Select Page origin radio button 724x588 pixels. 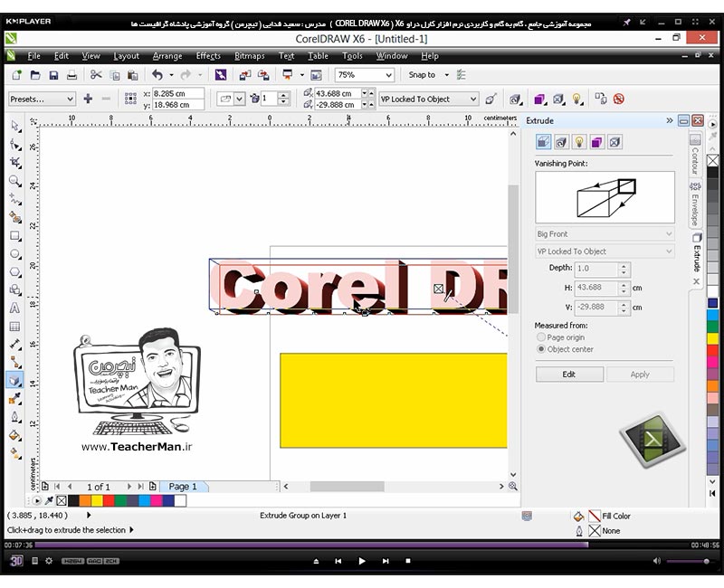coord(541,337)
